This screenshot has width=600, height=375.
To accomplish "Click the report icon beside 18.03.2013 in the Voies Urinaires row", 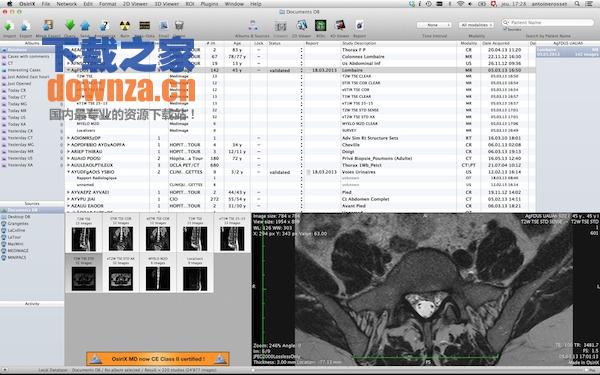I will pos(308,172).
